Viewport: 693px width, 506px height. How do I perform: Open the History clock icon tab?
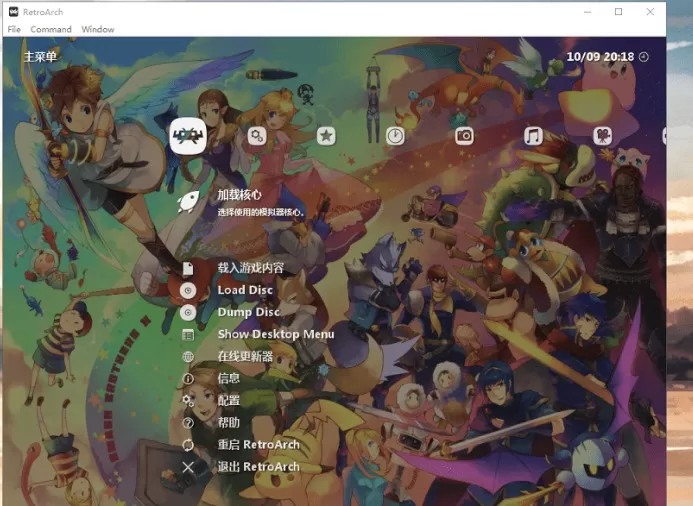click(x=396, y=136)
